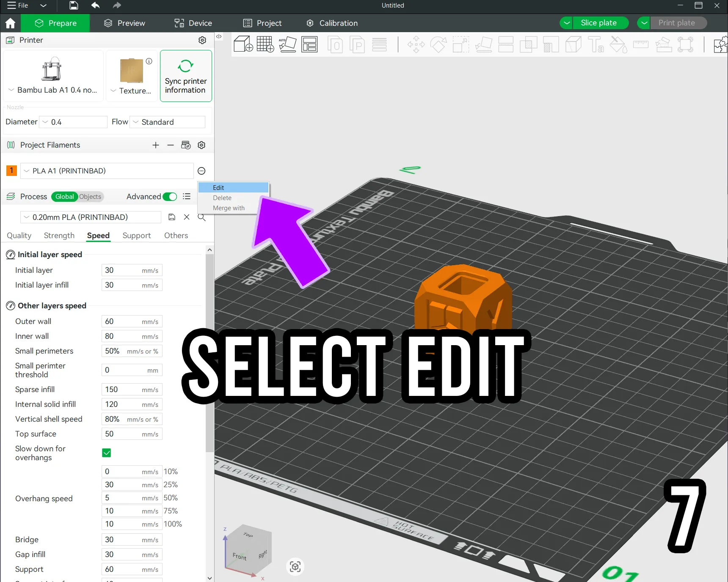Open the Slice plate dropdown arrow
This screenshot has height=582, width=728.
click(566, 23)
